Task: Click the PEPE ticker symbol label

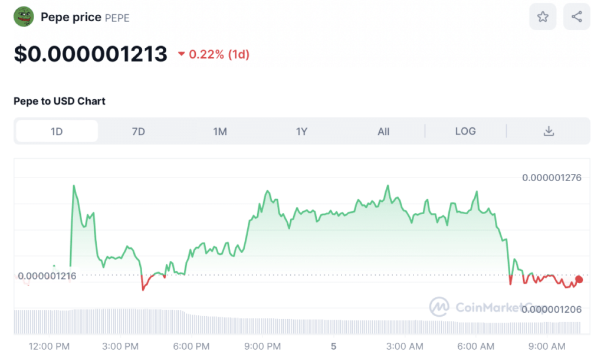Action: click(117, 18)
